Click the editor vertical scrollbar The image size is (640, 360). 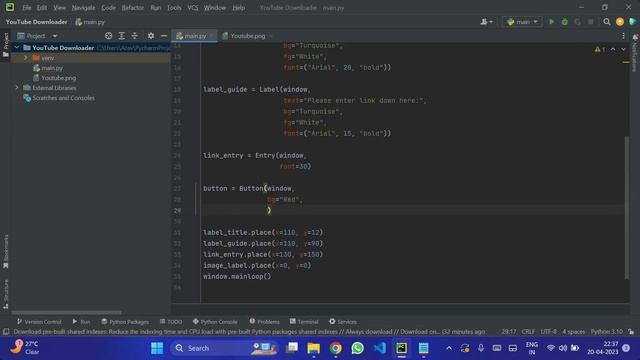pyautogui.click(x=627, y=208)
